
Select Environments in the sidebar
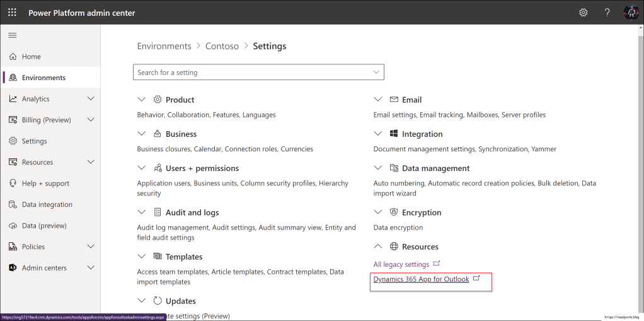point(43,78)
